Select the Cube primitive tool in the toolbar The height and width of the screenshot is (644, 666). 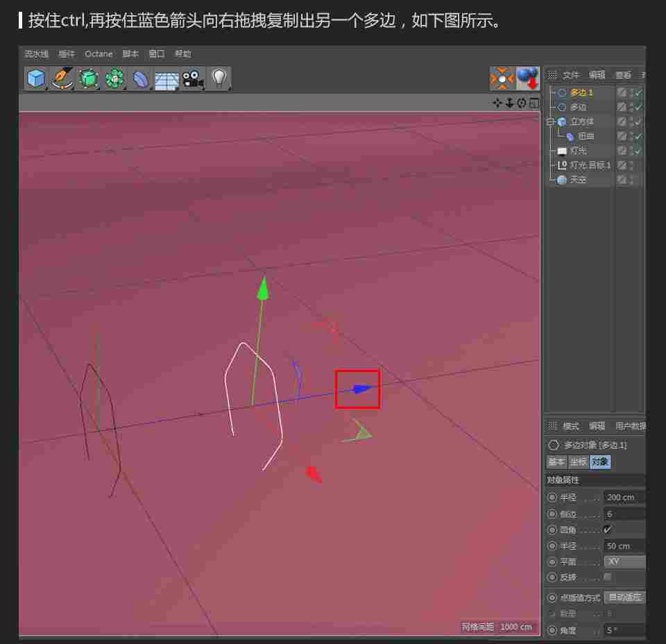point(36,78)
